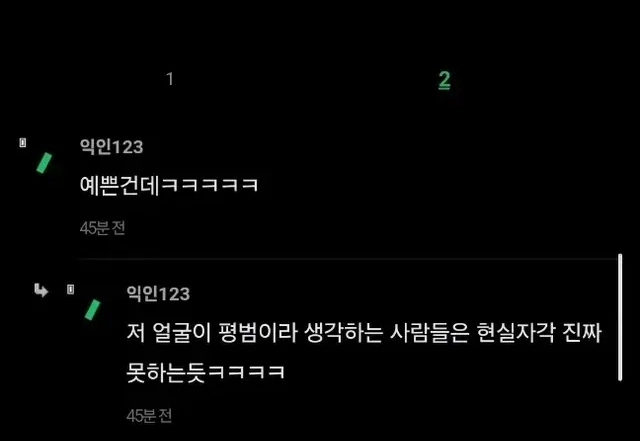Open the 익인123 username on the reply comment

158,294
